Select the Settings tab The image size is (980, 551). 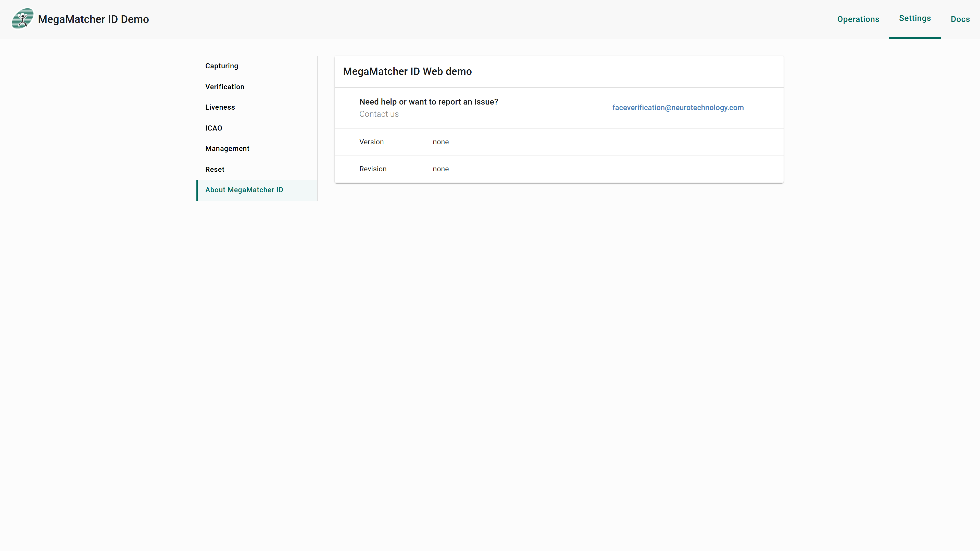(x=914, y=19)
